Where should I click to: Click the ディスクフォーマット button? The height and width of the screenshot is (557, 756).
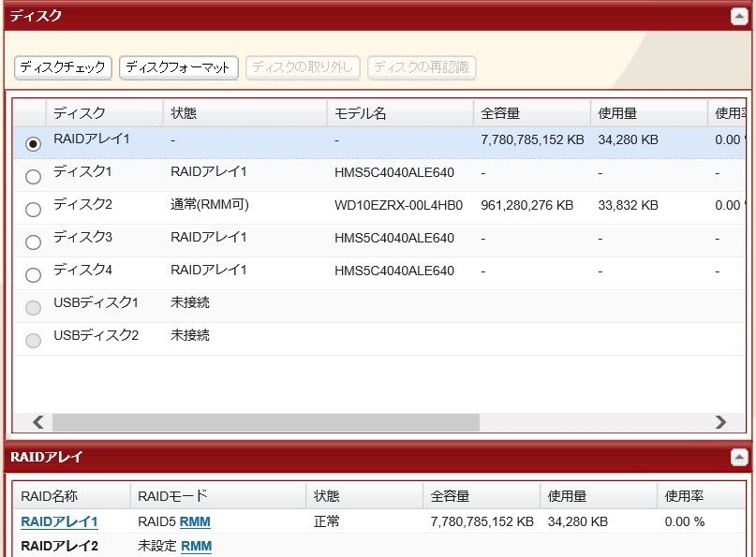[178, 67]
